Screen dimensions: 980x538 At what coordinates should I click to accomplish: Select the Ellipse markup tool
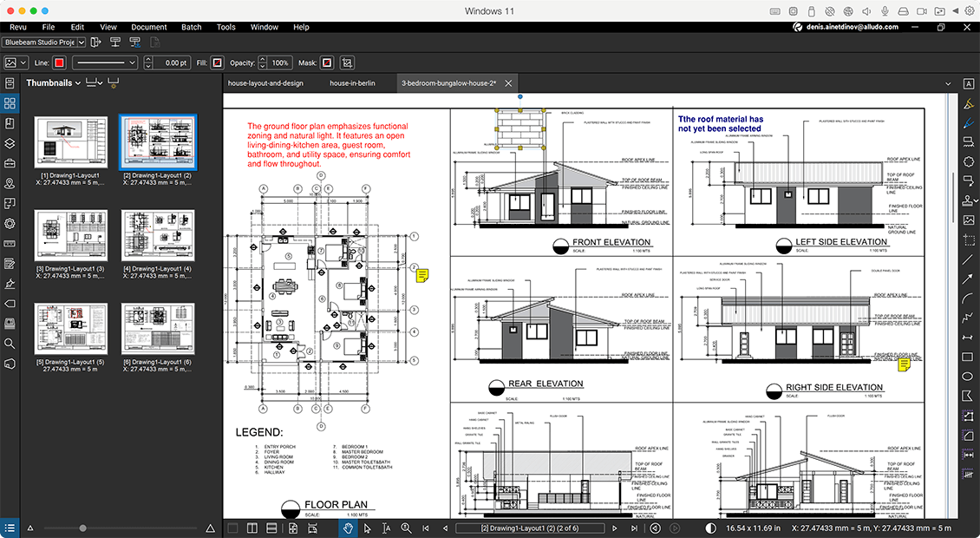(x=969, y=376)
